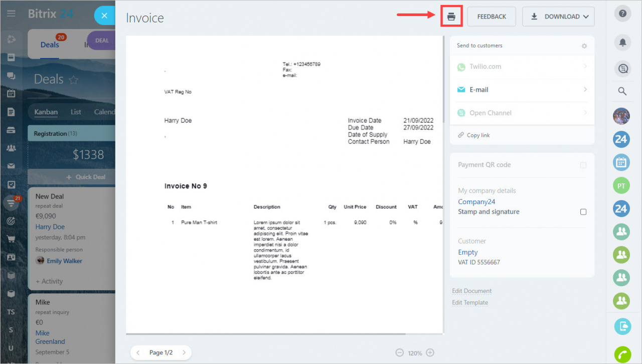This screenshot has width=642, height=364.
Task: Click the document horizontal scrollbar
Action: pos(266,333)
